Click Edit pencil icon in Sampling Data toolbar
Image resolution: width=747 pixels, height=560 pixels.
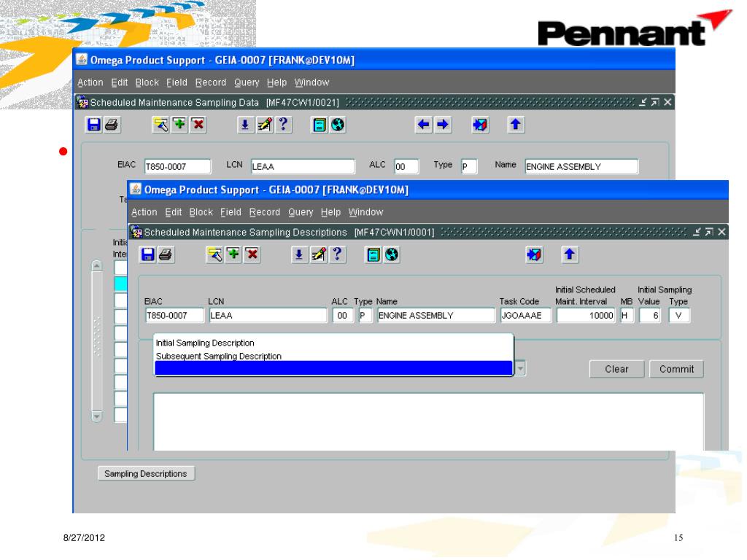[x=264, y=125]
